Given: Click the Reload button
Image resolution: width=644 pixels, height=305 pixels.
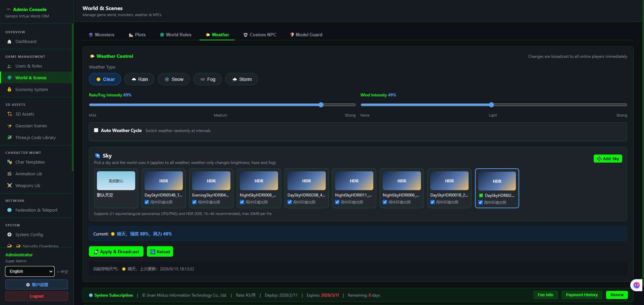Looking at the screenshot, I should [x=160, y=252].
